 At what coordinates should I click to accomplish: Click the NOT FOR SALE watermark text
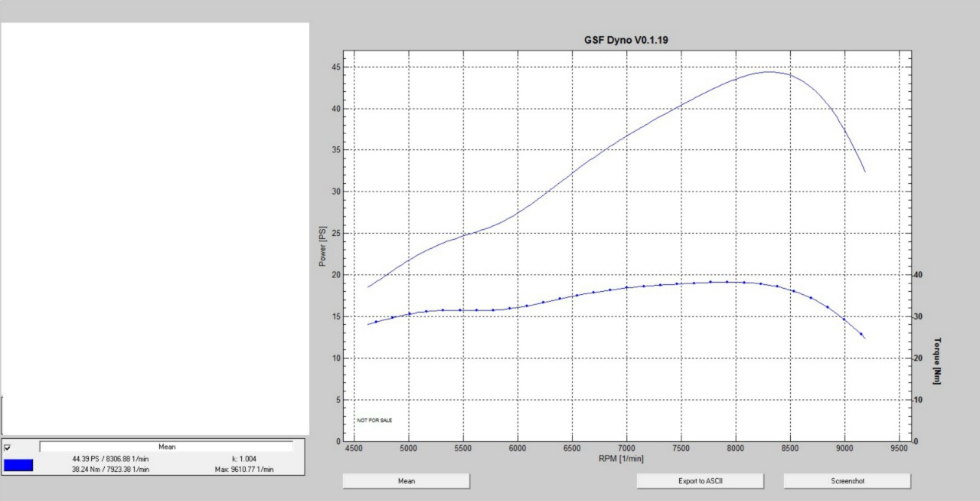click(374, 421)
